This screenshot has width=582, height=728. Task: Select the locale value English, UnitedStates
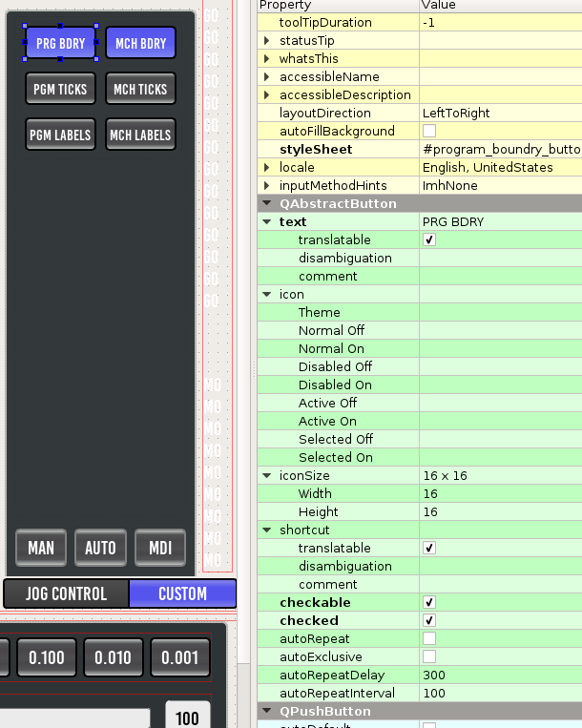(x=501, y=167)
